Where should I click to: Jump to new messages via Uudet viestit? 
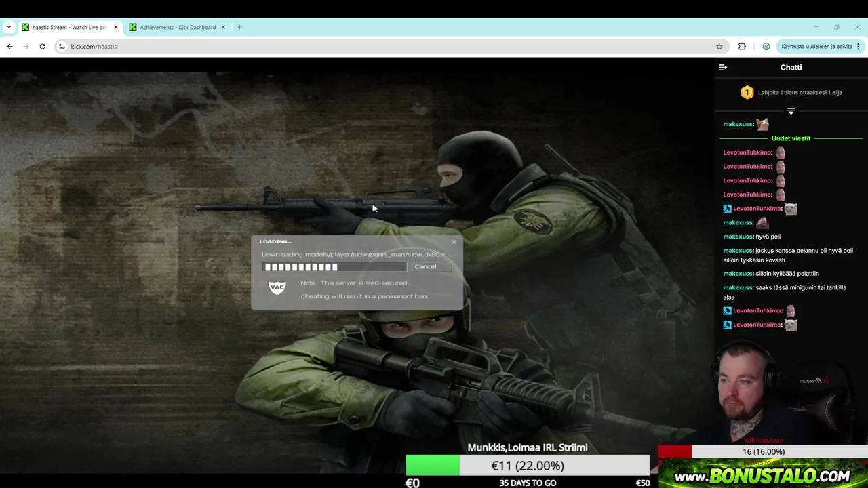click(x=791, y=138)
